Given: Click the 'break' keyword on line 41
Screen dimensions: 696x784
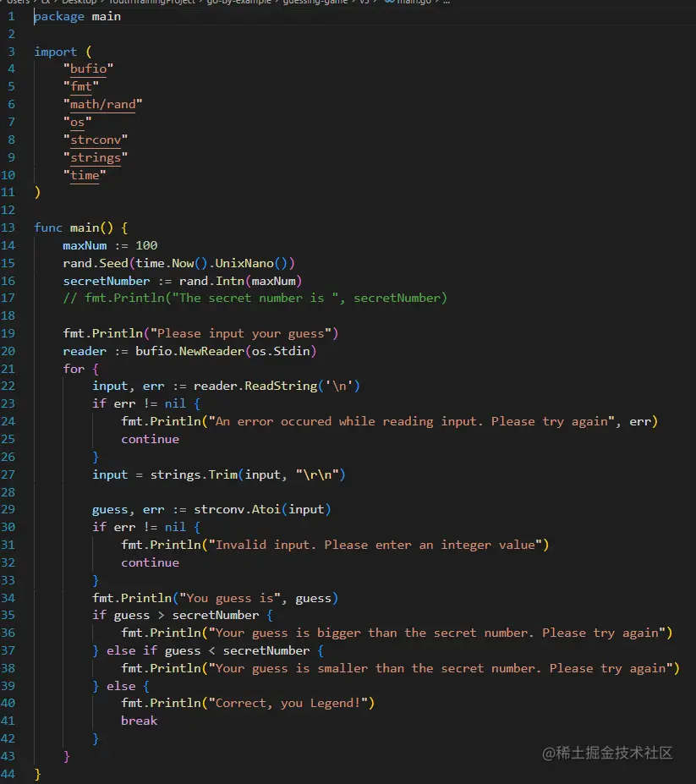Looking at the screenshot, I should point(139,721).
